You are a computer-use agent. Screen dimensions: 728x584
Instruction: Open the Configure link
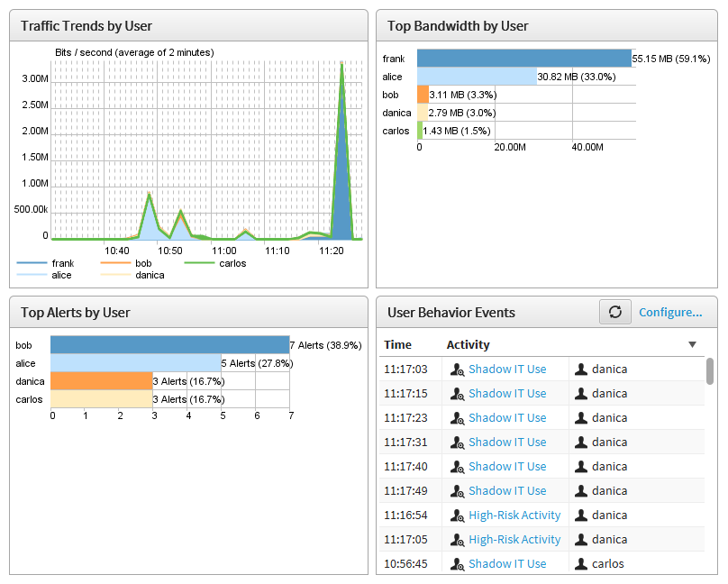click(670, 312)
